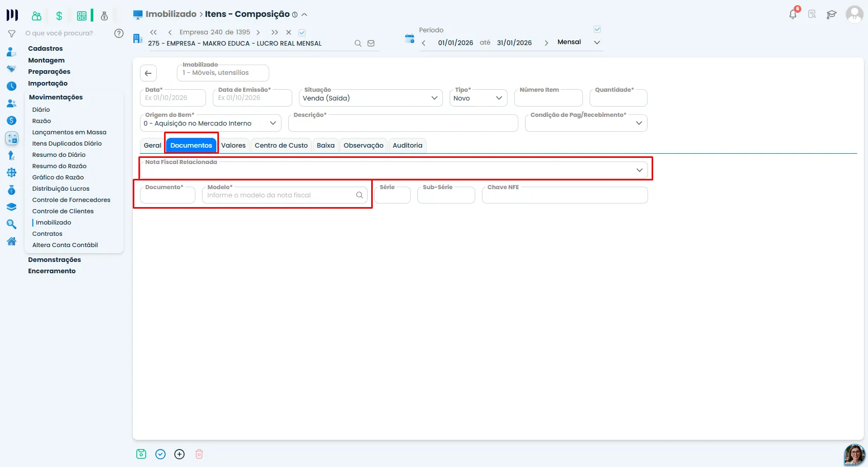Search company with magnifier icon
This screenshot has width=868, height=467.
pos(358,44)
